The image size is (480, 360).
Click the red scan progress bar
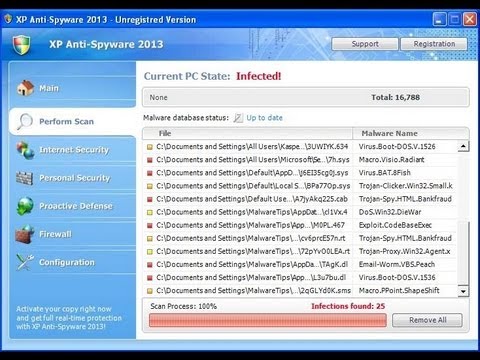[268, 320]
